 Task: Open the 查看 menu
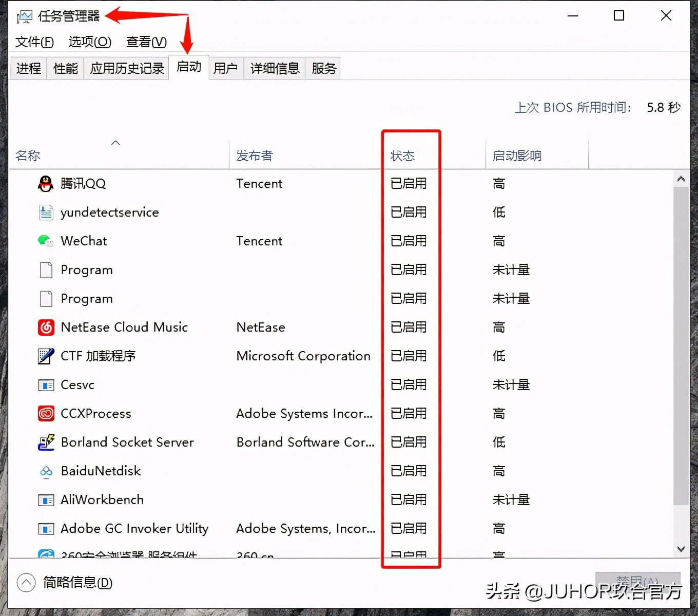[146, 42]
